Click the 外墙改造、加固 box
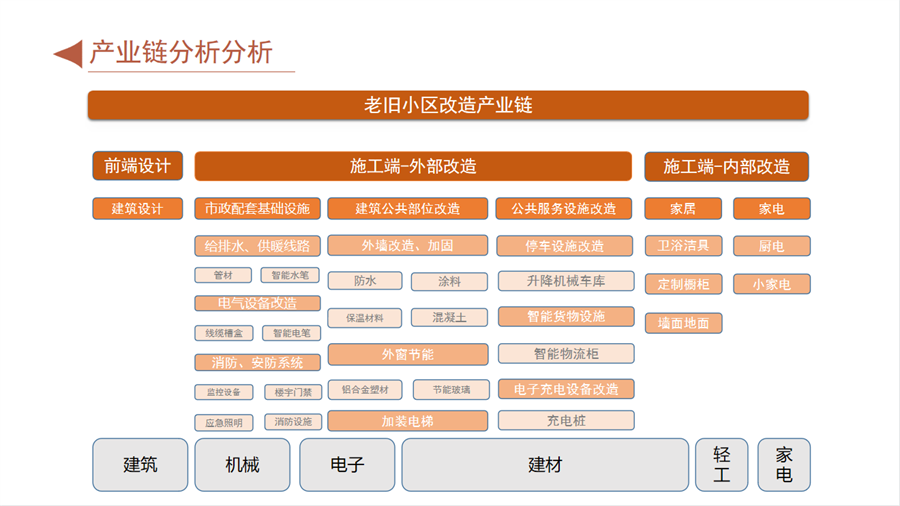Screen dimensions: 900x506 coord(408,246)
